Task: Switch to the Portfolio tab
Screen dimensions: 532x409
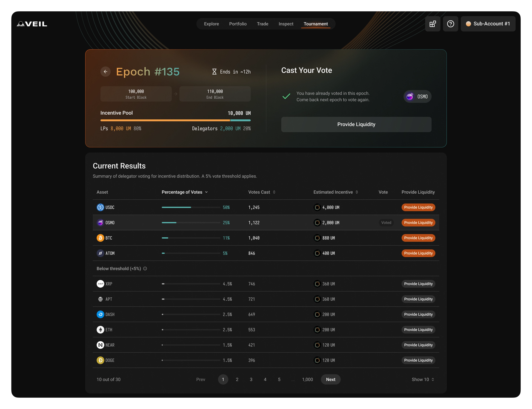Action: (238, 24)
